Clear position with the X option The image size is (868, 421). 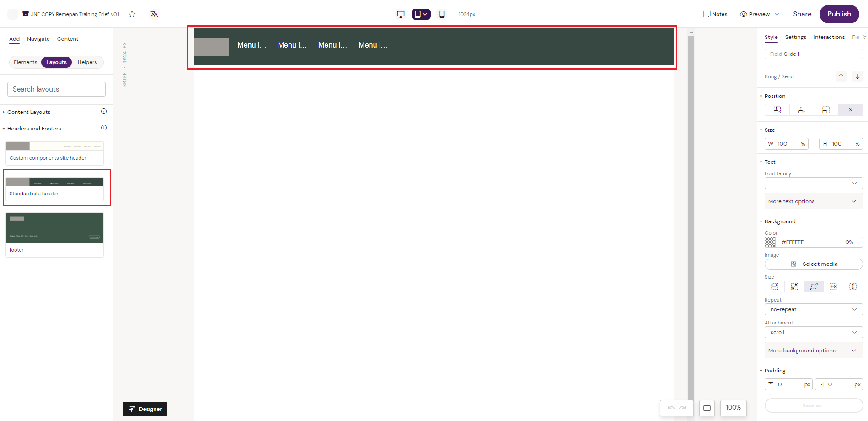point(850,110)
